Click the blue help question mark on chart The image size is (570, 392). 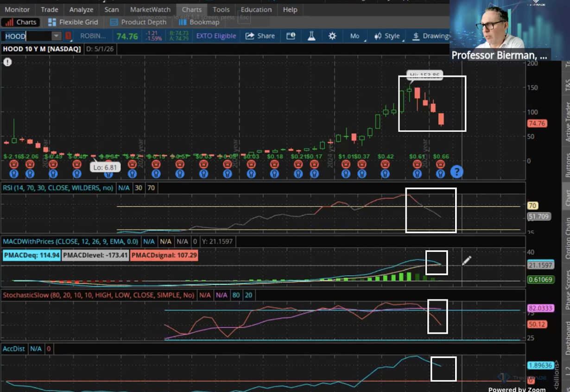click(x=456, y=172)
